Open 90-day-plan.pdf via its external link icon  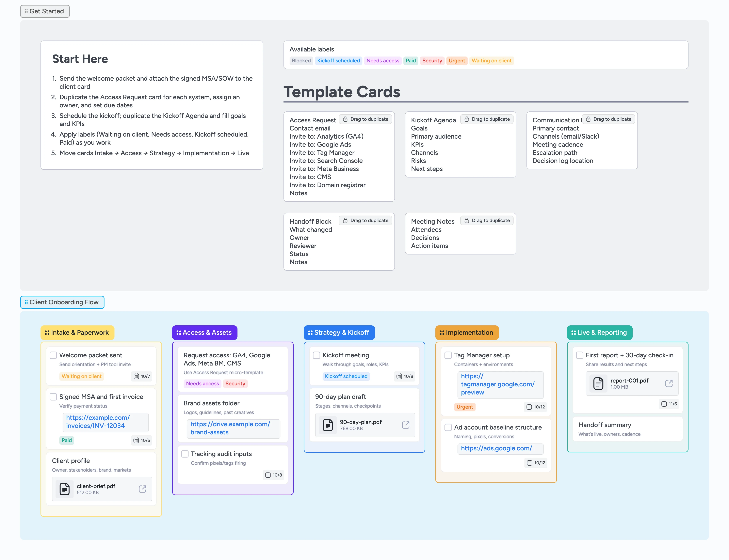coord(405,425)
